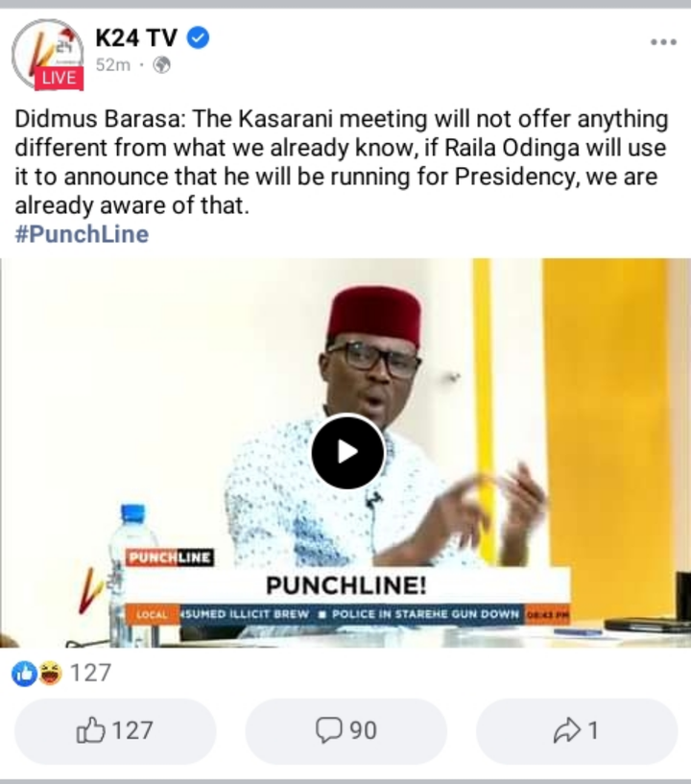
Task: Tap the blue verified badge icon
Action: point(198,38)
